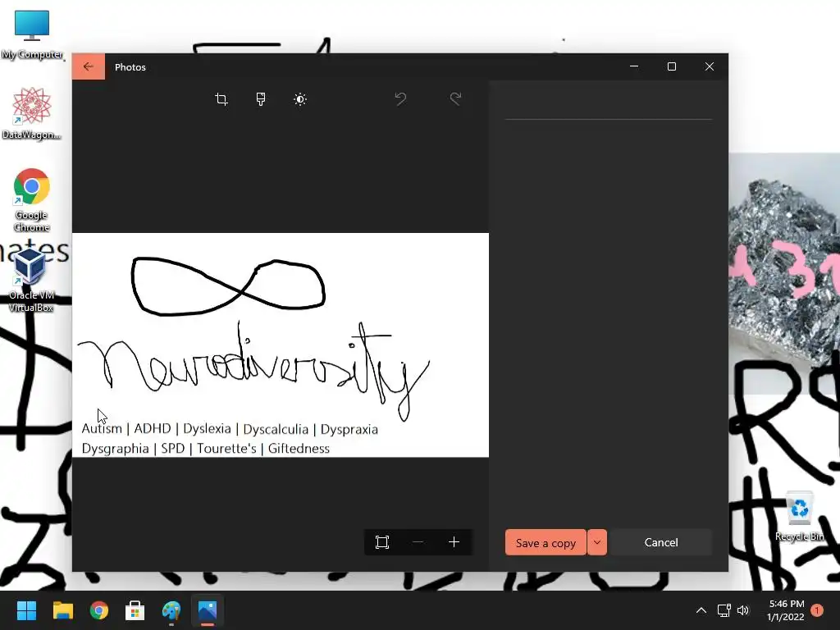Open Oracle VM VirtualBox desktop shortcut
840x630 pixels.
click(x=31, y=282)
